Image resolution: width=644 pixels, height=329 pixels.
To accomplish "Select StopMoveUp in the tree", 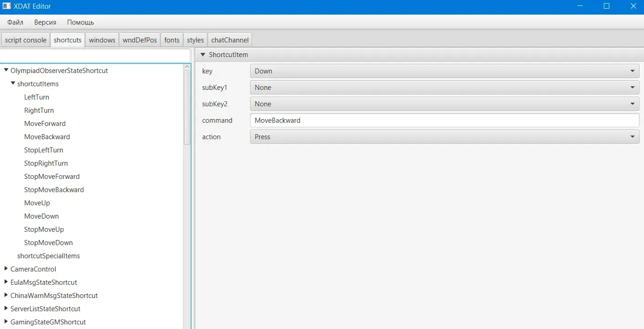I will (44, 229).
